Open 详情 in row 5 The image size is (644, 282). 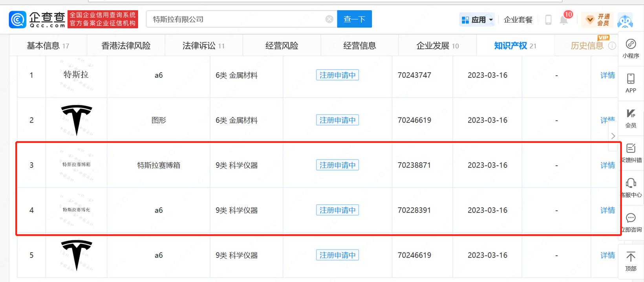pyautogui.click(x=607, y=255)
